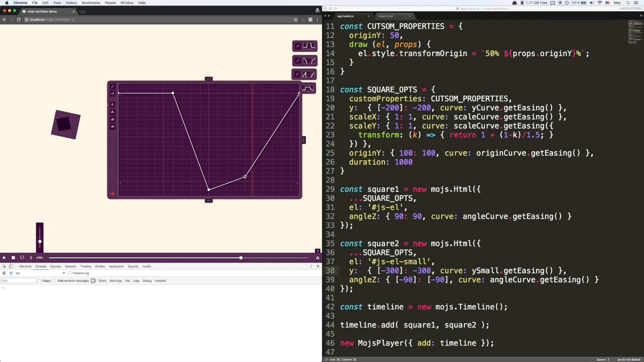Click the warning triangle icon at curve editor bottom
The width and height of the screenshot is (644, 362).
(113, 193)
